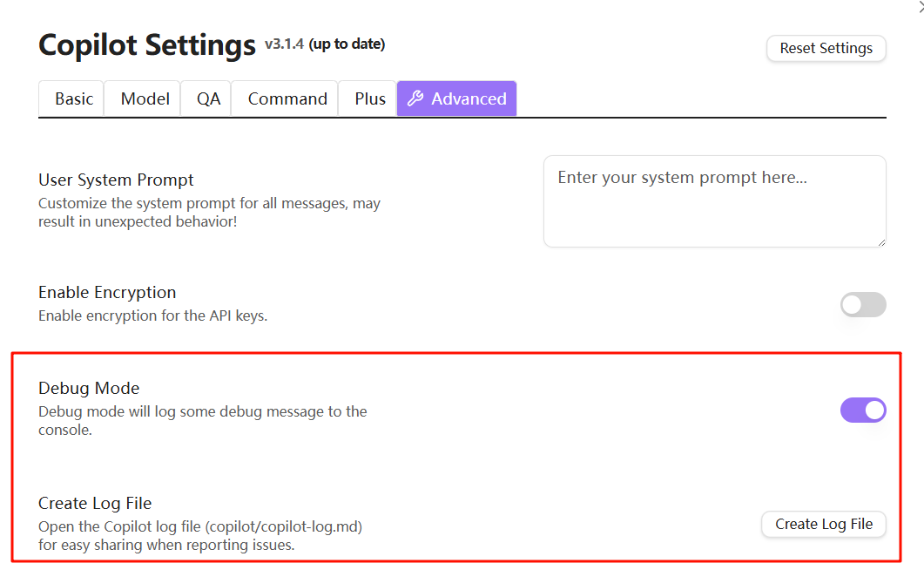Go to the QA tab
The height and width of the screenshot is (570, 924).
[x=208, y=98]
